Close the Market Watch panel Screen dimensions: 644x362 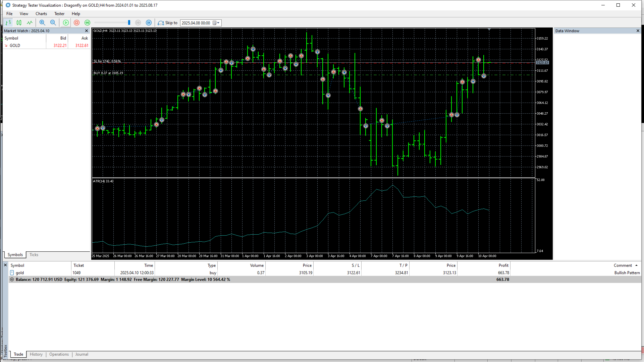pos(87,31)
